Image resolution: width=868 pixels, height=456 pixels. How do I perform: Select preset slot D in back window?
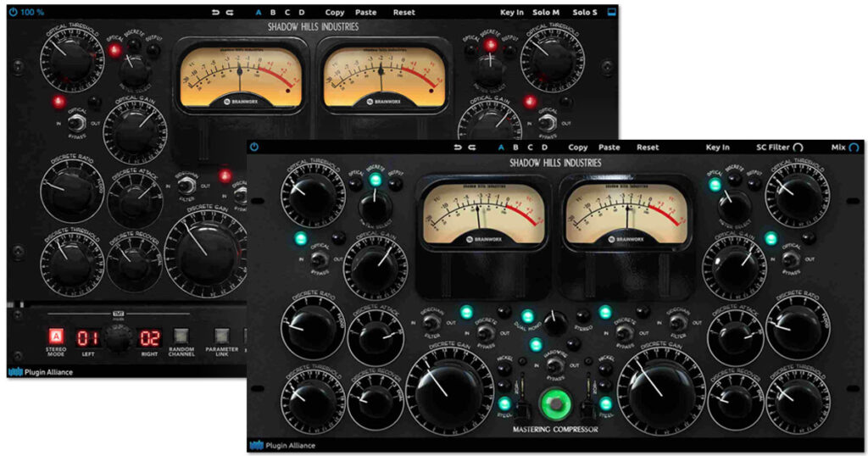click(x=302, y=12)
